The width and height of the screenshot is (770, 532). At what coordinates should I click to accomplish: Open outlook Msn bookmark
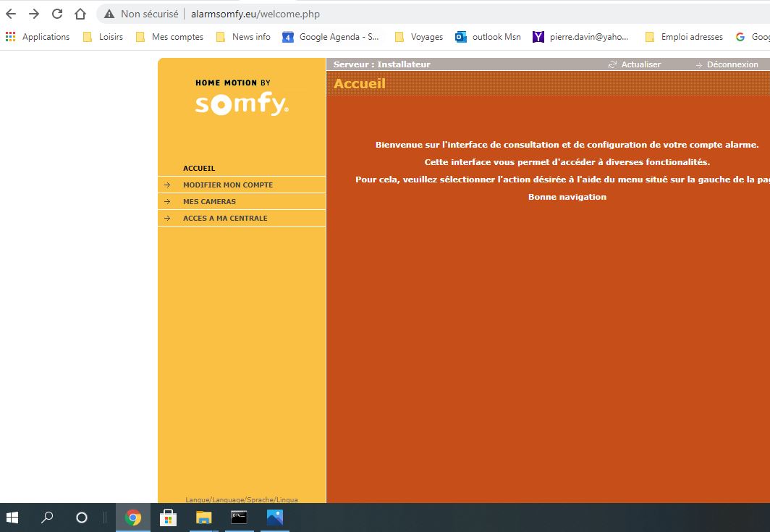[488, 37]
